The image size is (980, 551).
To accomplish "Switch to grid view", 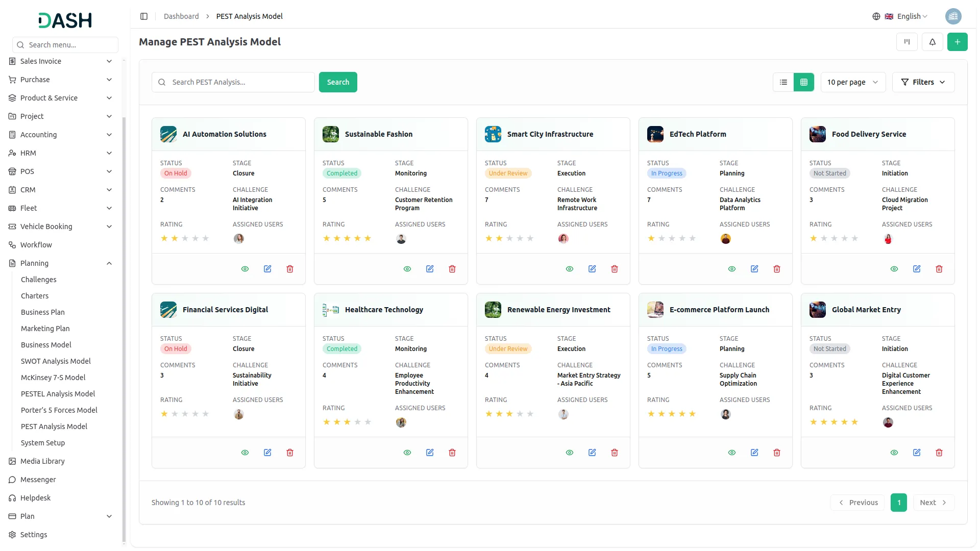I will (804, 82).
